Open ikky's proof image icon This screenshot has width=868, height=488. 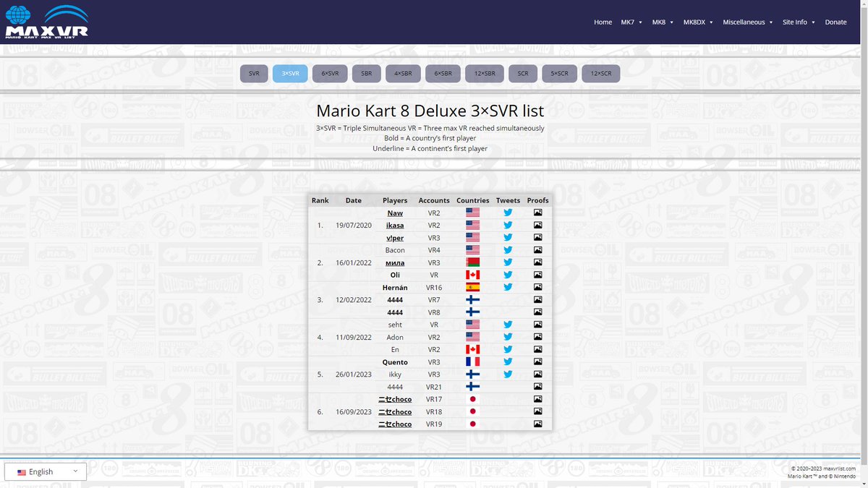coord(537,374)
